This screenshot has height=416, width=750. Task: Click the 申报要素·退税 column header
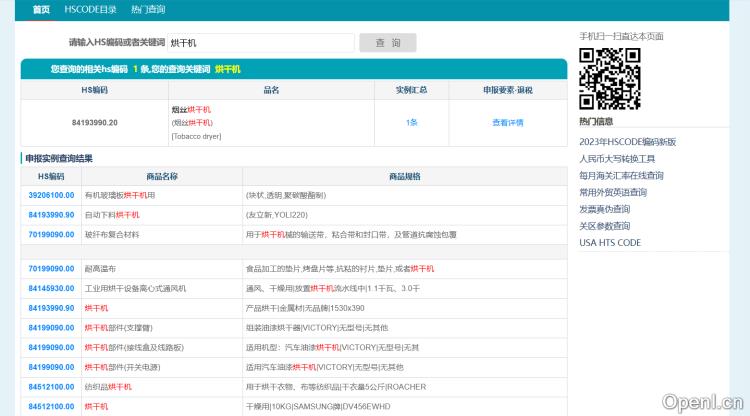tap(508, 90)
